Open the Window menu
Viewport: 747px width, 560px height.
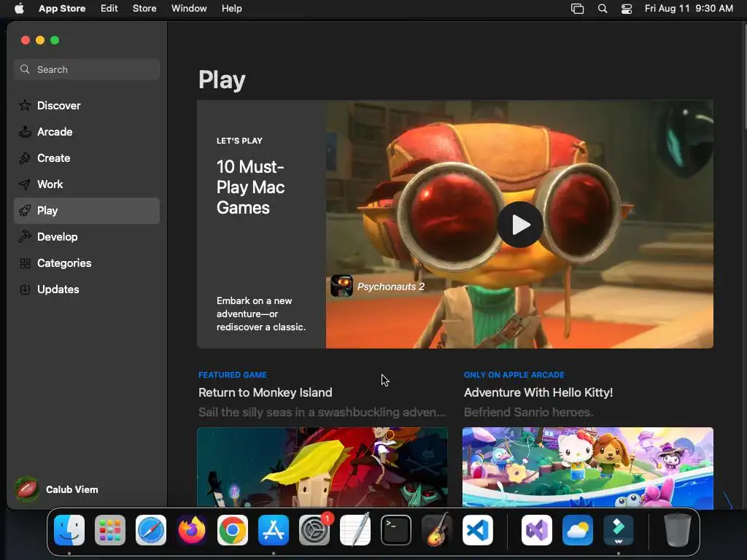click(x=189, y=8)
